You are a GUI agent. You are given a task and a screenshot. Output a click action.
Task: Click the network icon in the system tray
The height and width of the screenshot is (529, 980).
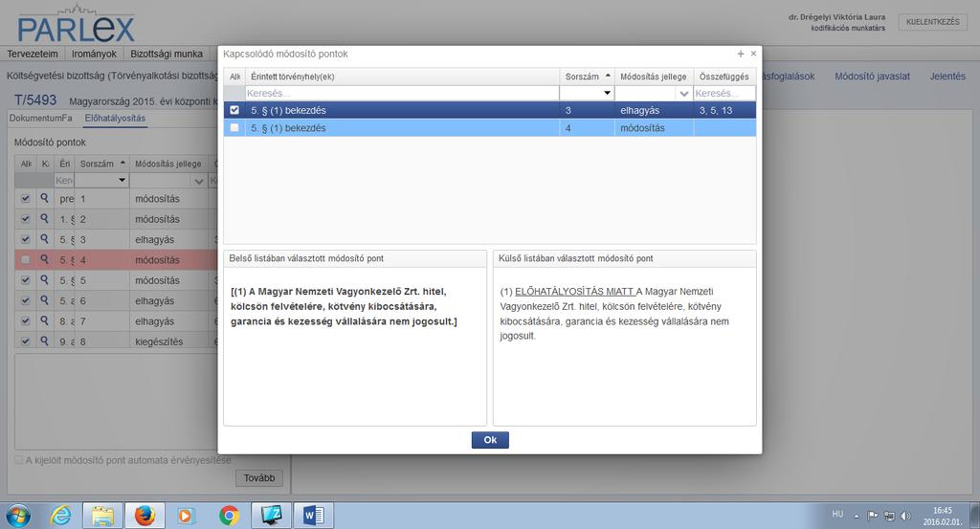pyautogui.click(x=889, y=516)
